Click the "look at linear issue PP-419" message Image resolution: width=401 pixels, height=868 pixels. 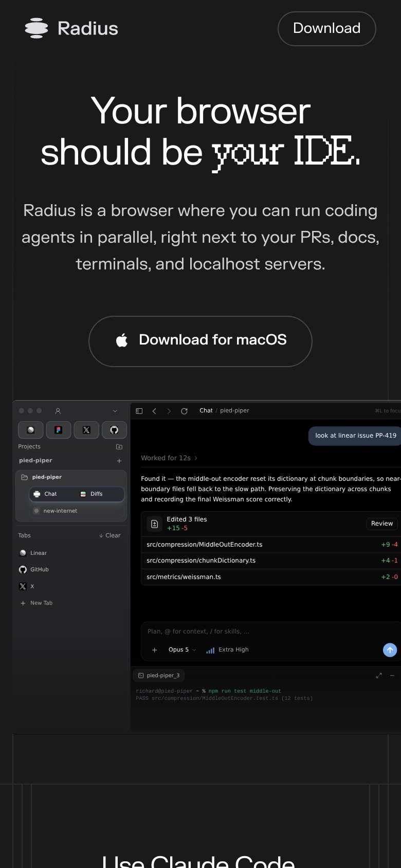[x=355, y=436]
